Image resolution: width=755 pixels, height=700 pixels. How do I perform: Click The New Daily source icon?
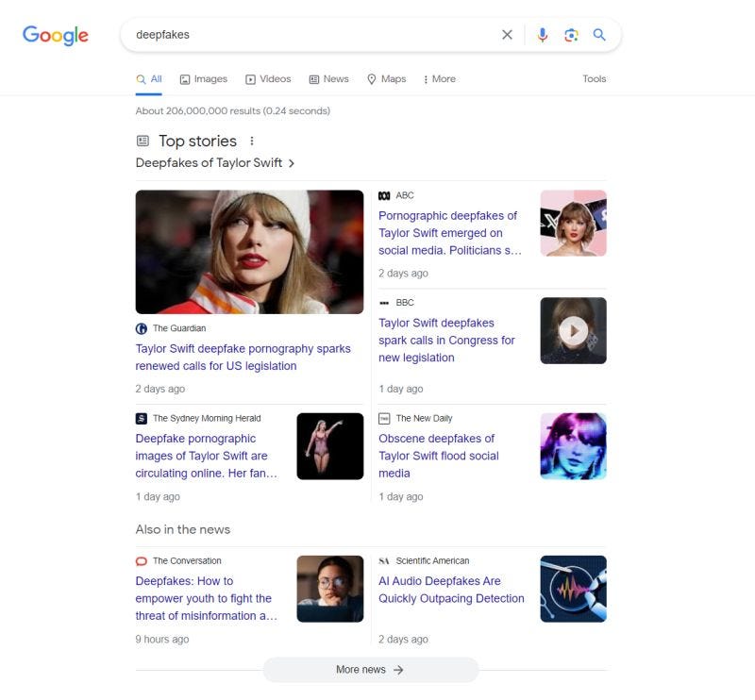(384, 418)
